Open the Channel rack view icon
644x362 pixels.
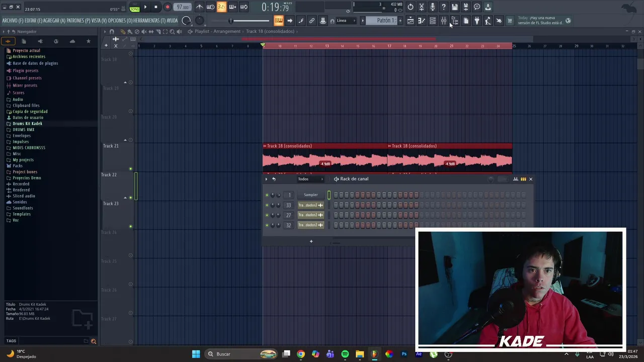point(433,21)
